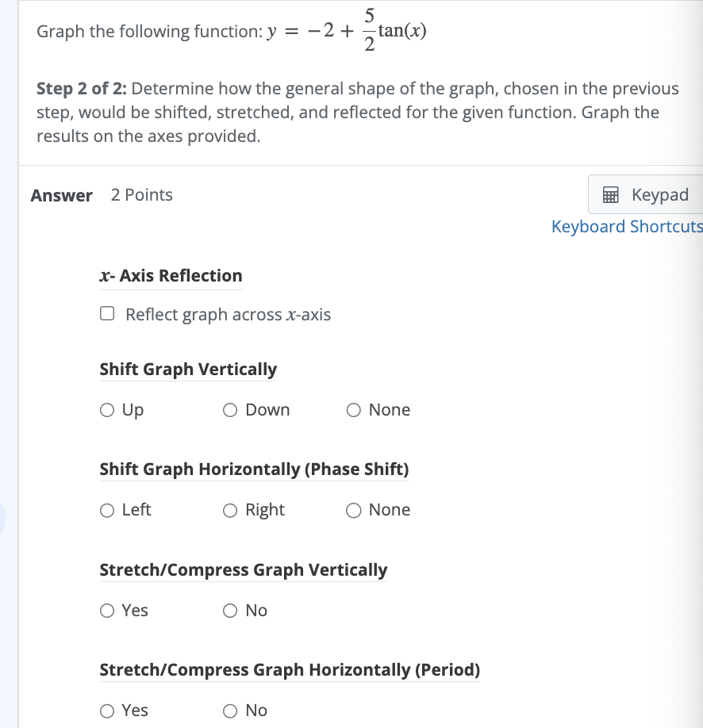Click Stretch/Compress Graph Horizontally (Period) heading
703x728 pixels.
pyautogui.click(x=290, y=670)
